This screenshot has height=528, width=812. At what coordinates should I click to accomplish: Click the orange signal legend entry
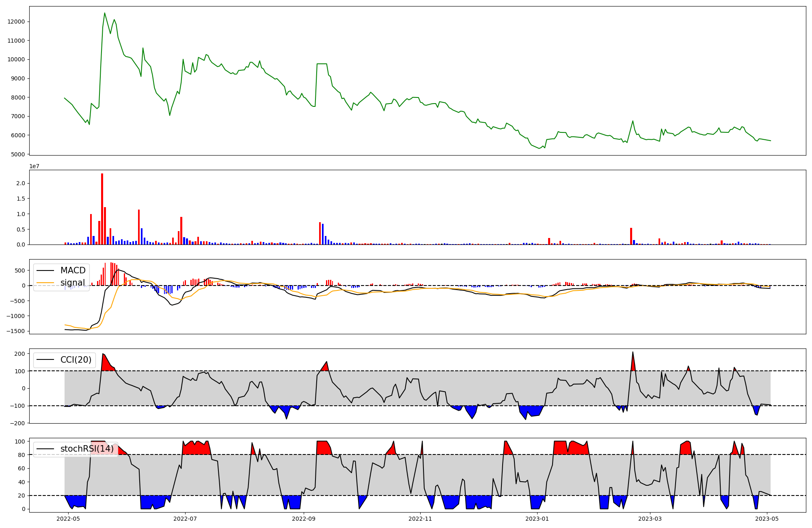(72, 283)
